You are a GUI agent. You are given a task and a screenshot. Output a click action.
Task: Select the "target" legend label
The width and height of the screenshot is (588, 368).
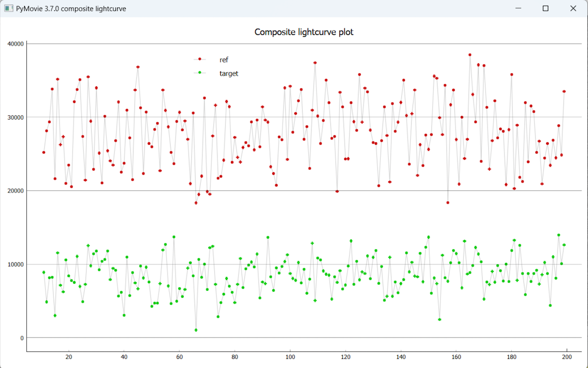pyautogui.click(x=229, y=73)
